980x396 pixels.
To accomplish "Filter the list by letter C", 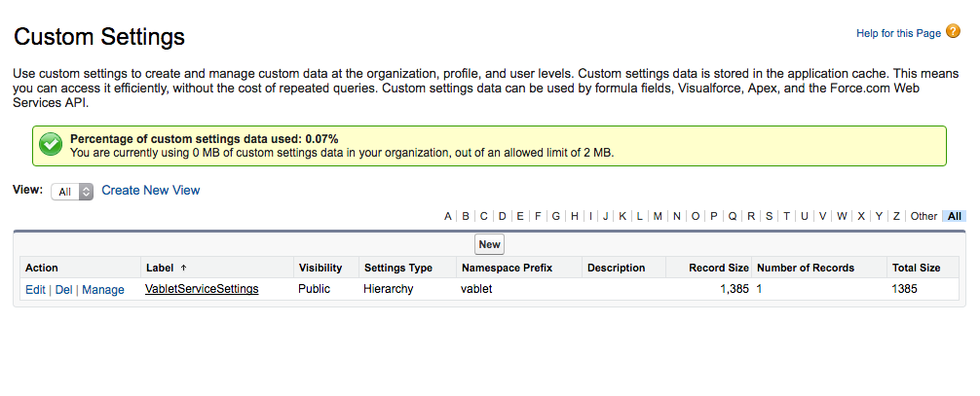I will coord(484,216).
